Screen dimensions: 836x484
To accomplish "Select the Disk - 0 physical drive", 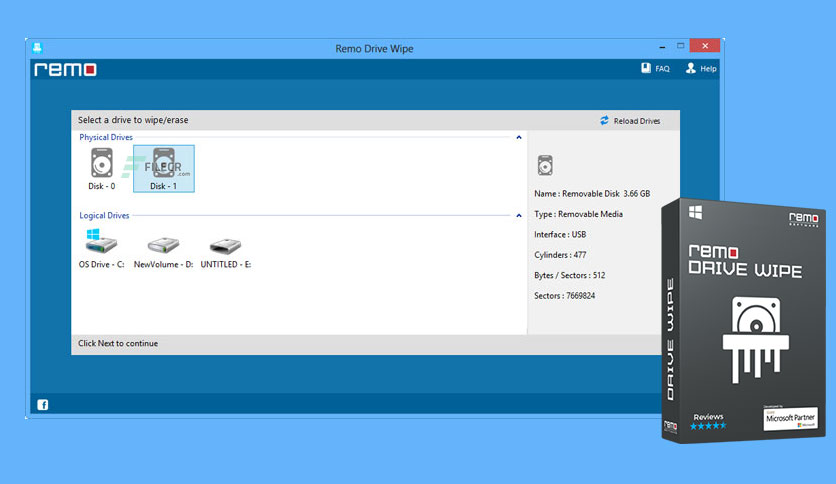I will pos(101,169).
